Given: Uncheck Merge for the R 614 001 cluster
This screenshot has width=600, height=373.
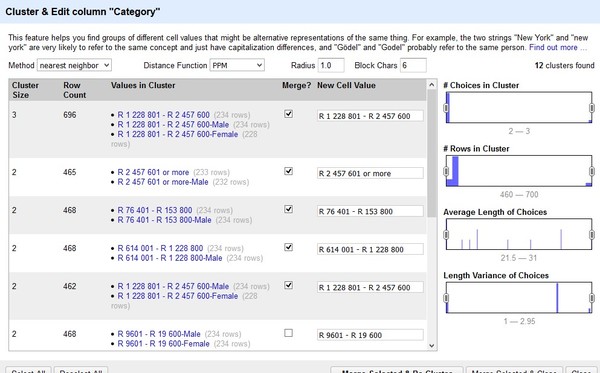Looking at the screenshot, I should pos(289,248).
